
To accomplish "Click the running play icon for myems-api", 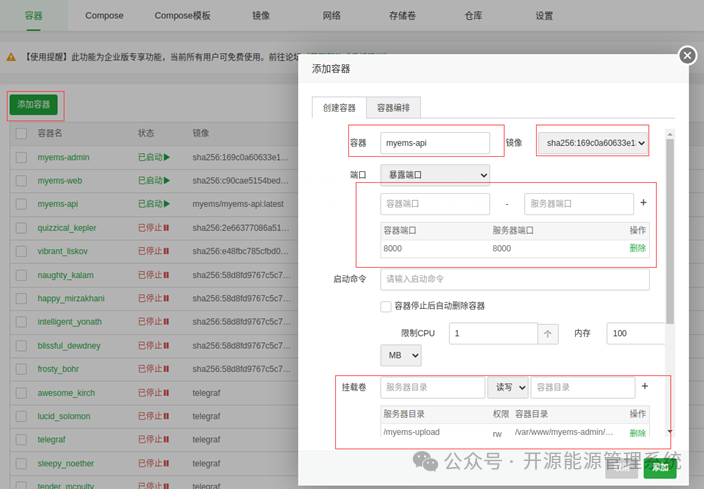I will [167, 204].
